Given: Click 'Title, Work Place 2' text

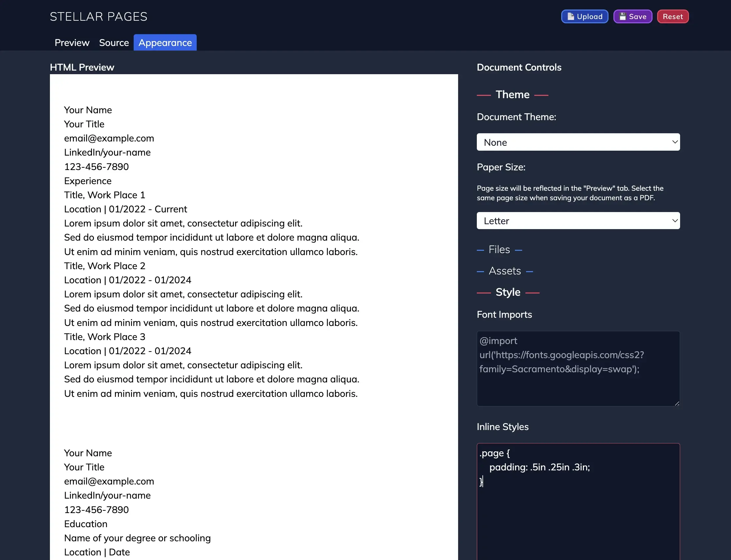Looking at the screenshot, I should (105, 266).
